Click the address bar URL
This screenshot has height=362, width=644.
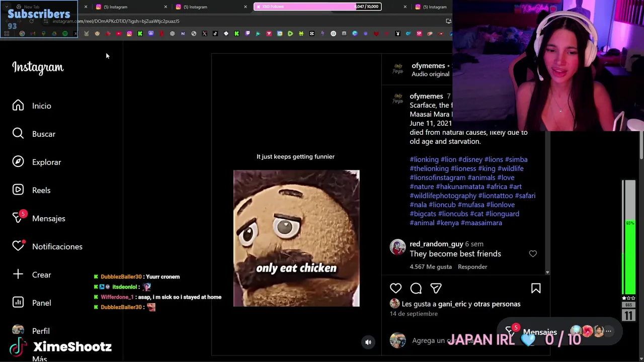116,21
